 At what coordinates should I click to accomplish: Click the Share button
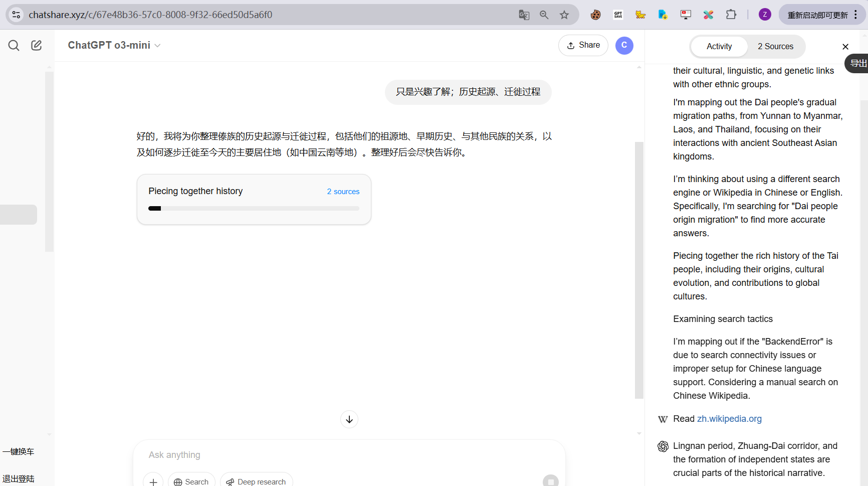(583, 45)
